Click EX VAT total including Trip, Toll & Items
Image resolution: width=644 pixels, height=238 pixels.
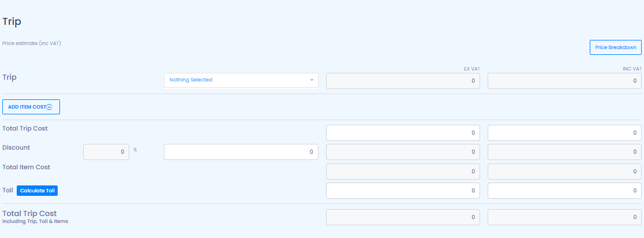(x=403, y=217)
